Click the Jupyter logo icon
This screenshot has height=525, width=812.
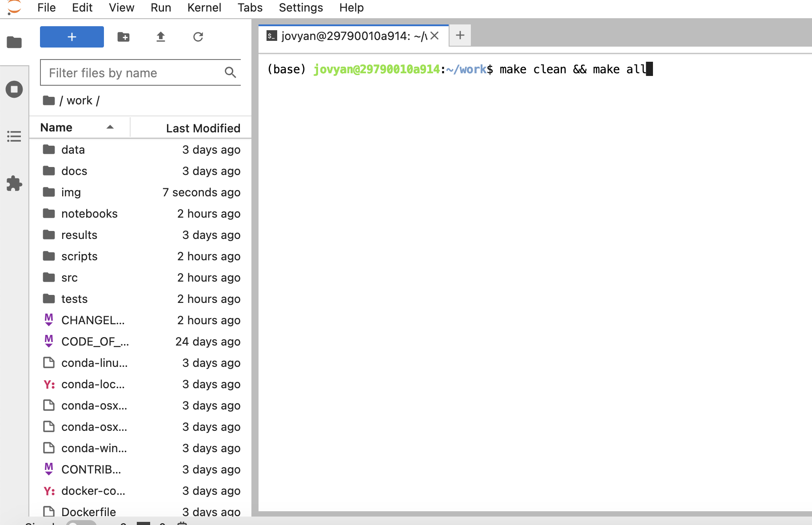click(14, 8)
